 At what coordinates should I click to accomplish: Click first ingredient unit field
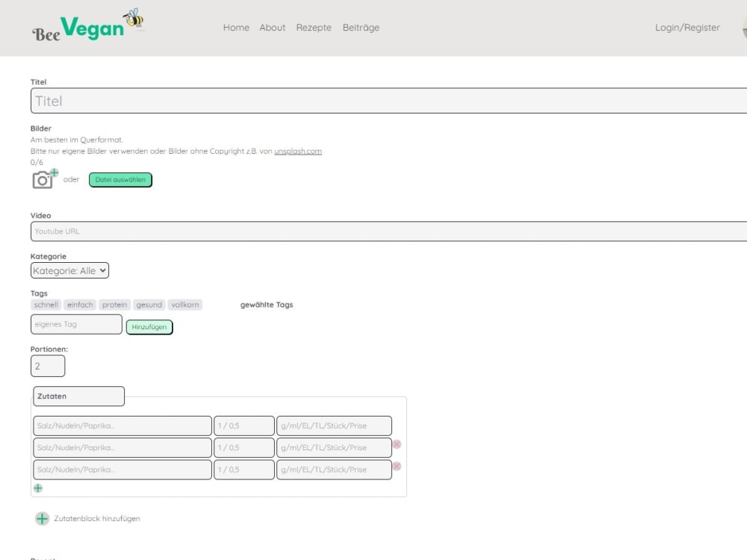click(334, 426)
